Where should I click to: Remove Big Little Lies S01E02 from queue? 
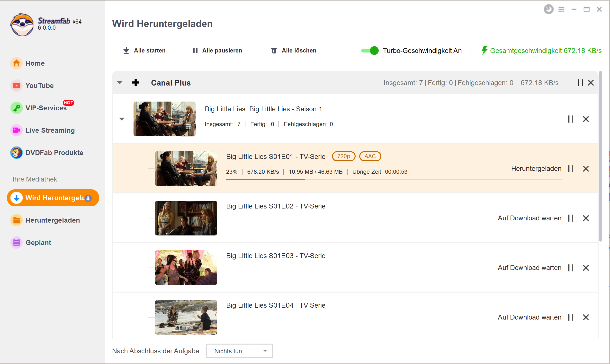coord(586,218)
